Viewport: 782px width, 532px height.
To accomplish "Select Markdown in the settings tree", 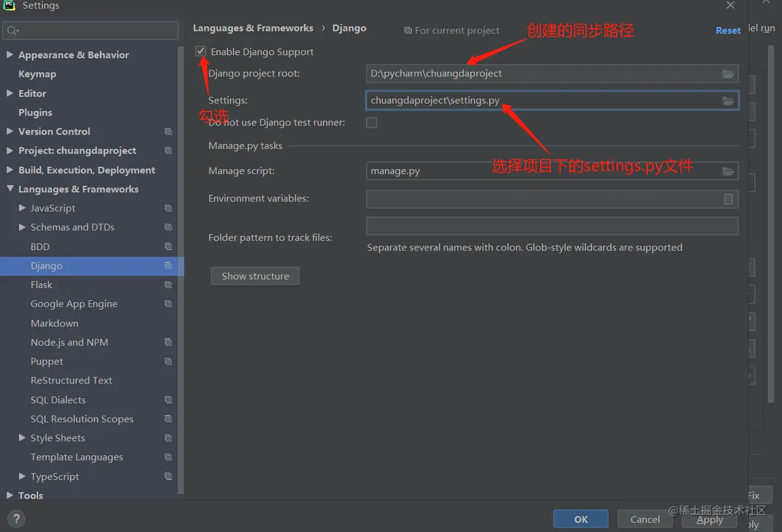I will coord(55,324).
